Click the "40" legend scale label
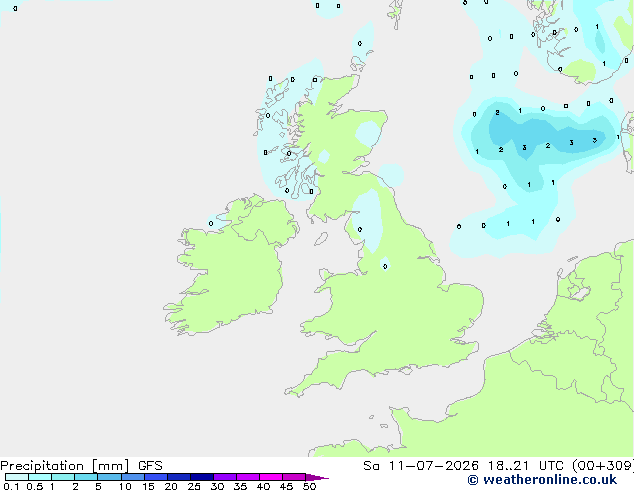 pyautogui.click(x=263, y=486)
